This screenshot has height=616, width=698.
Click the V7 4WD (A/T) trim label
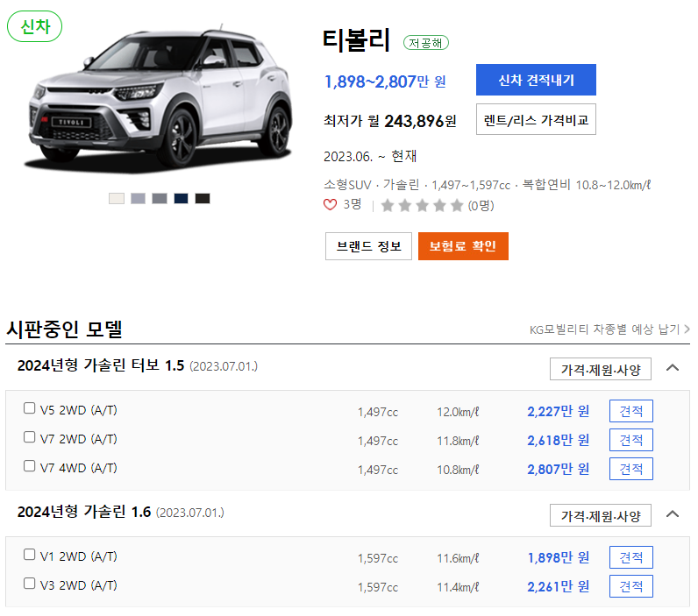(x=78, y=468)
